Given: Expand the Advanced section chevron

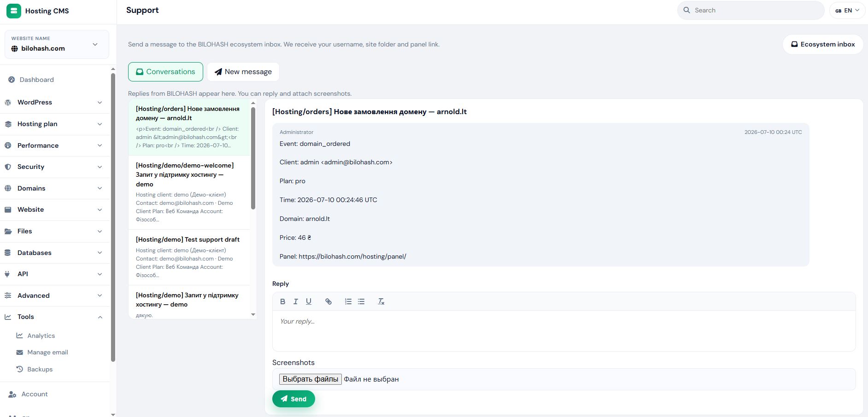Looking at the screenshot, I should coord(100,295).
